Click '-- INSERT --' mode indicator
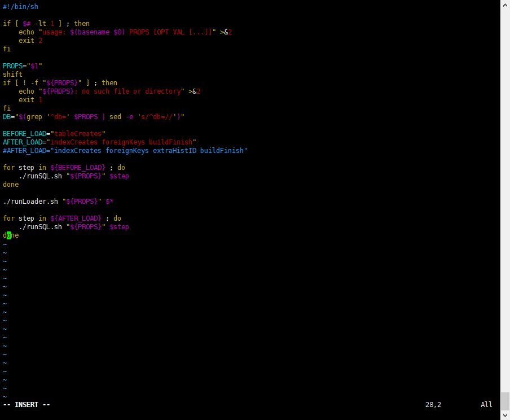This screenshot has height=420, width=510. (27, 404)
